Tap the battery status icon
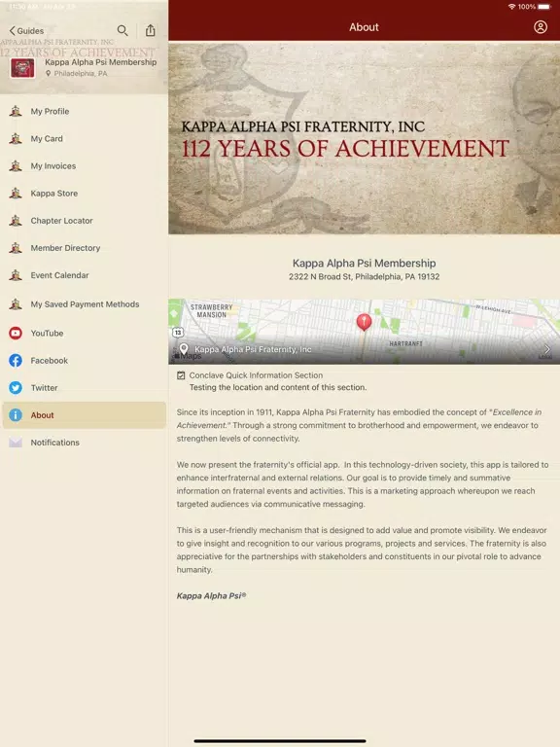Screen dimensions: 560x747 [x=544, y=7]
